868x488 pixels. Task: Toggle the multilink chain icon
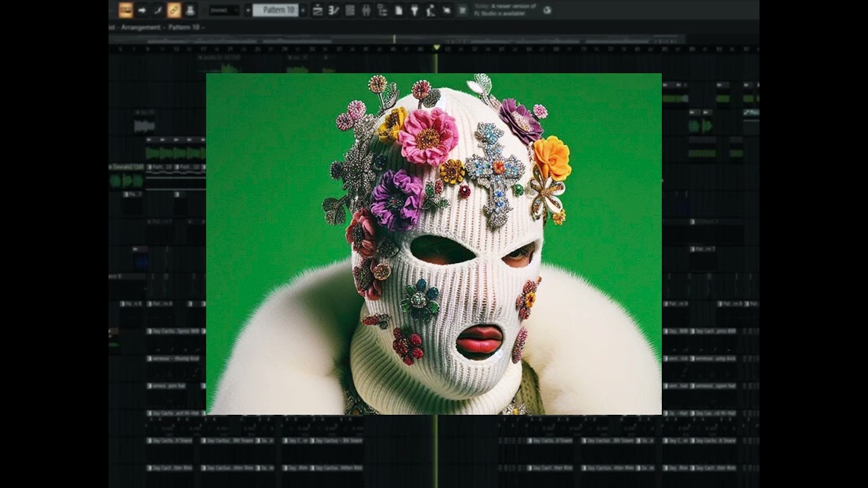pyautogui.click(x=174, y=10)
